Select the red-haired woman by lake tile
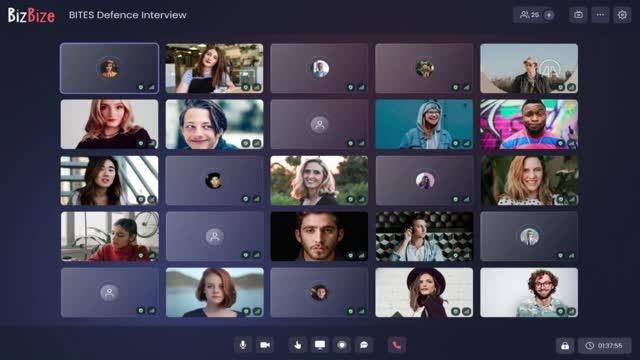 click(x=214, y=292)
